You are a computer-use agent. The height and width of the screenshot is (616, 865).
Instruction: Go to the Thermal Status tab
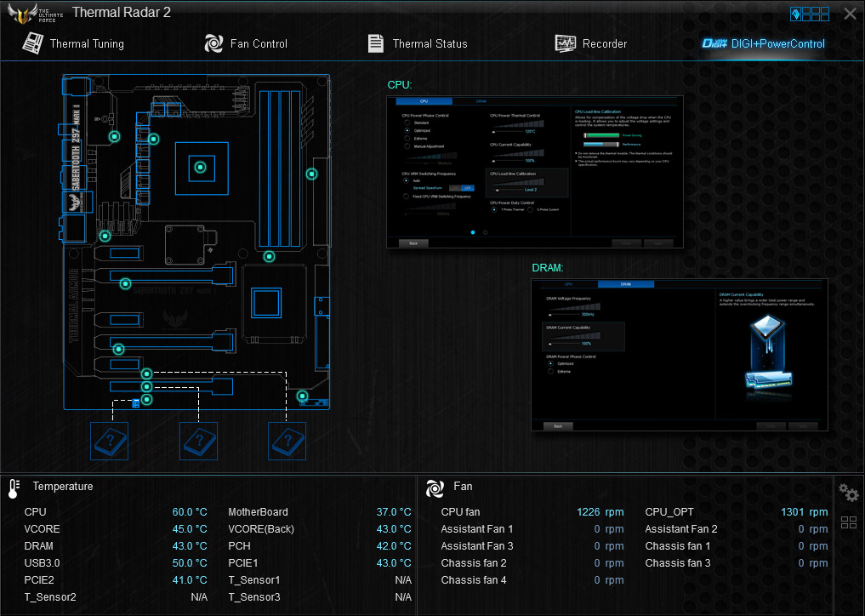tap(418, 43)
